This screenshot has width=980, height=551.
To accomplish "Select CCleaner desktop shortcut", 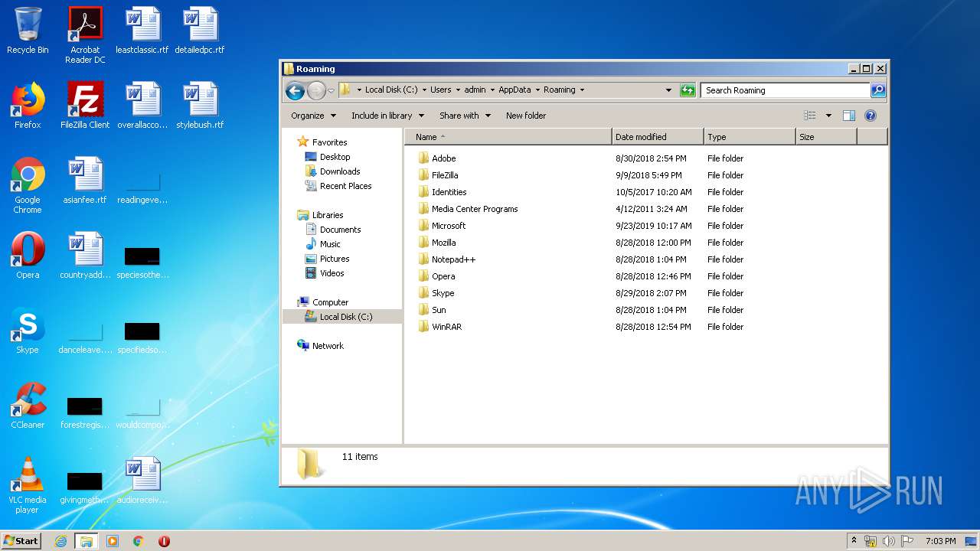I will (28, 406).
